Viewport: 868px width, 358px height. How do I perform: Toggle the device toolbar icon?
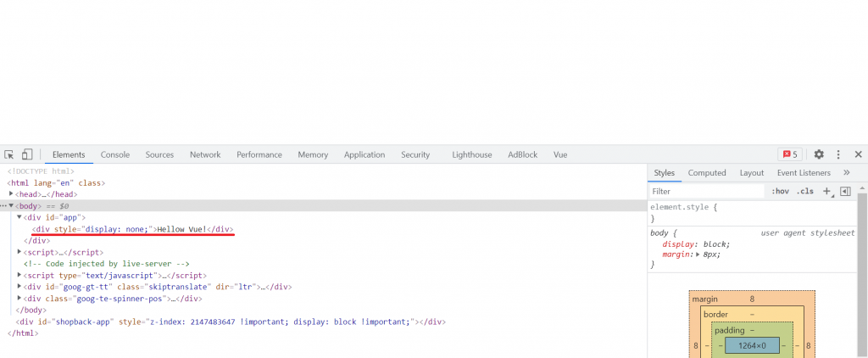[27, 154]
